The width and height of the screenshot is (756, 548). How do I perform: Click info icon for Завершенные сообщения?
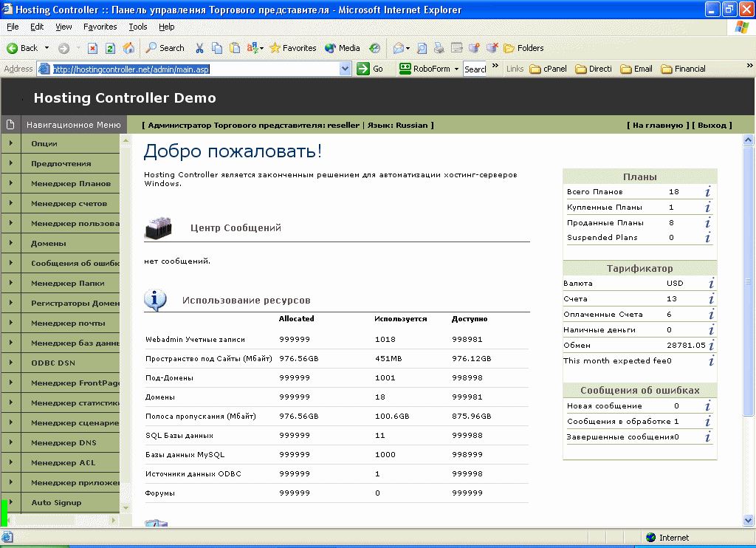707,436
